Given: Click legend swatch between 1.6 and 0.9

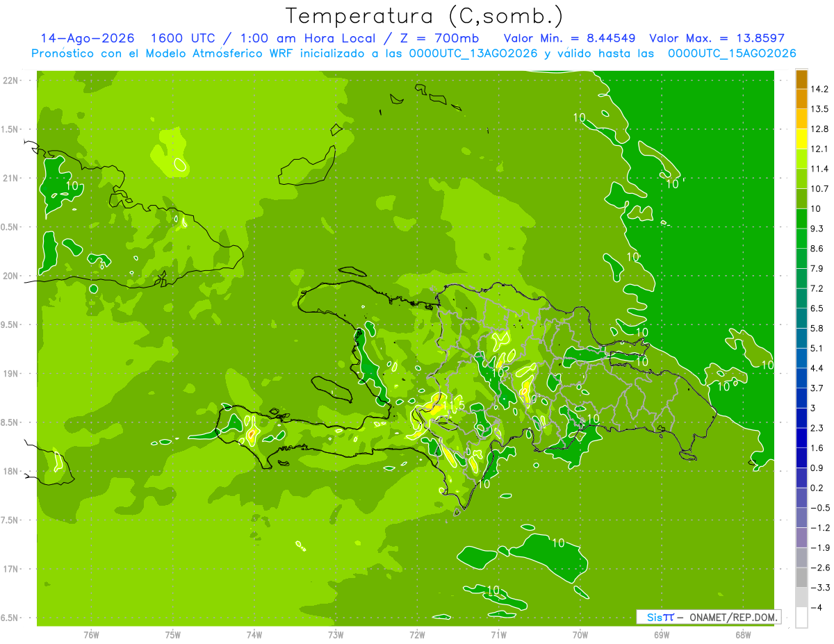Looking at the screenshot, I should pyautogui.click(x=801, y=458).
